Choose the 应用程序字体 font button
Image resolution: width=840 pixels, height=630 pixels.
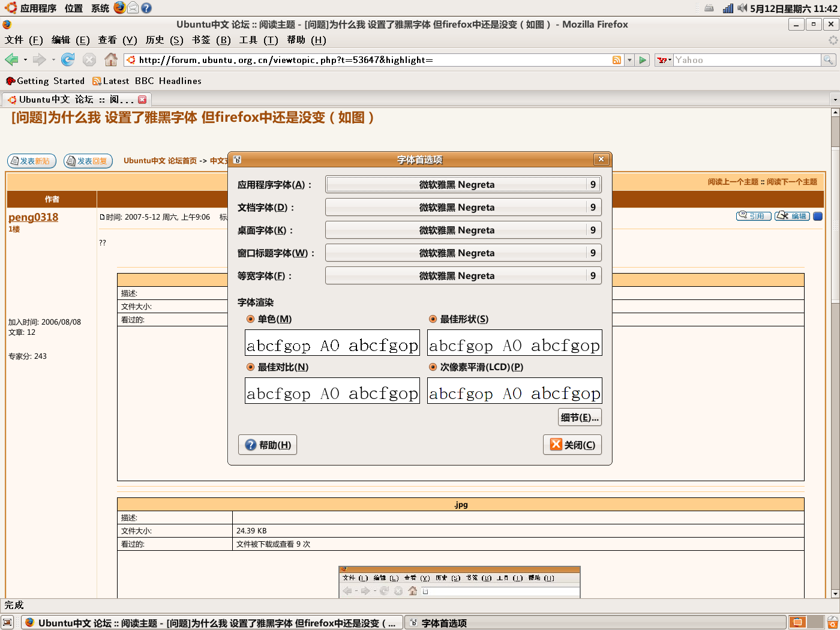(x=463, y=184)
